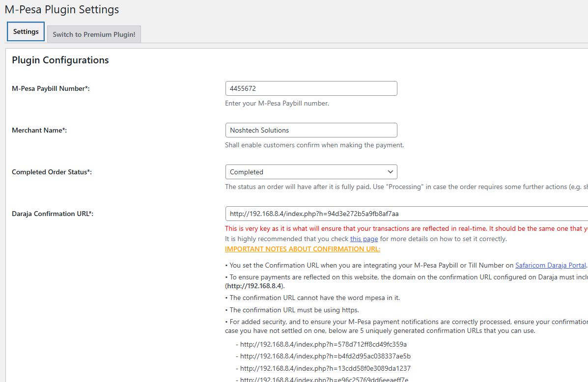Click the red 'This is very key' warning
This screenshot has width=588, height=382.
(x=407, y=228)
